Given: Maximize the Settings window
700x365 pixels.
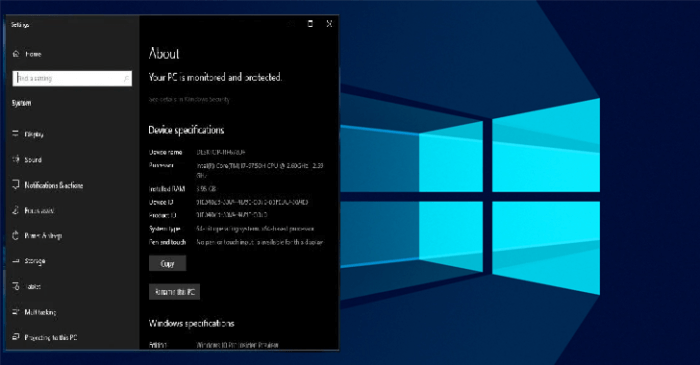Looking at the screenshot, I should (310, 24).
